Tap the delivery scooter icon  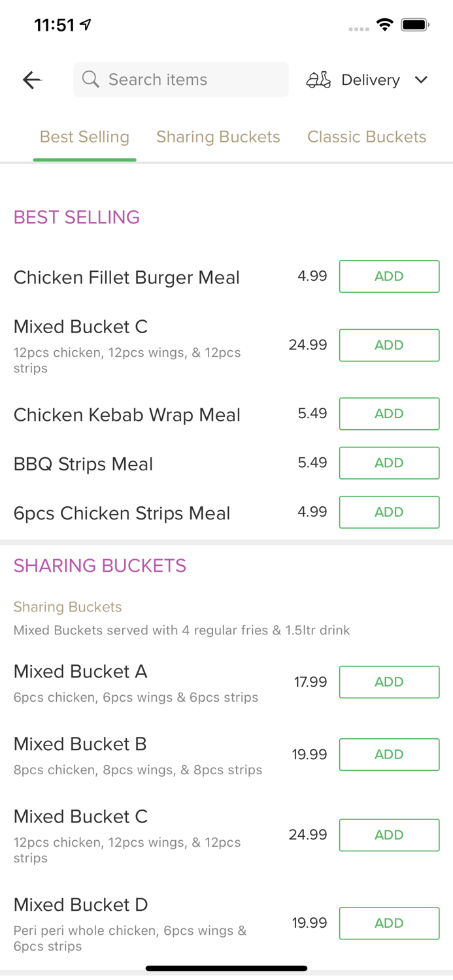[x=318, y=80]
